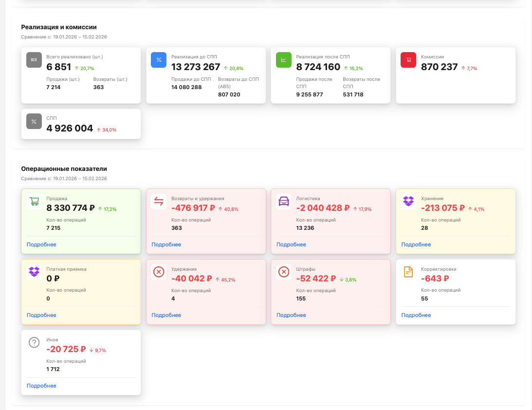532x410 pixels.
Task: Click the Всего реализовано gray icon
Action: pos(34,60)
